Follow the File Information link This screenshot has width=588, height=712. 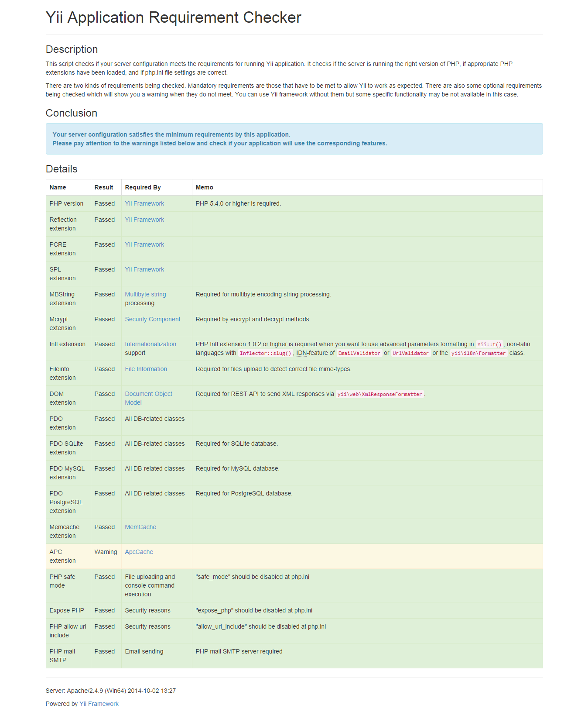point(146,369)
